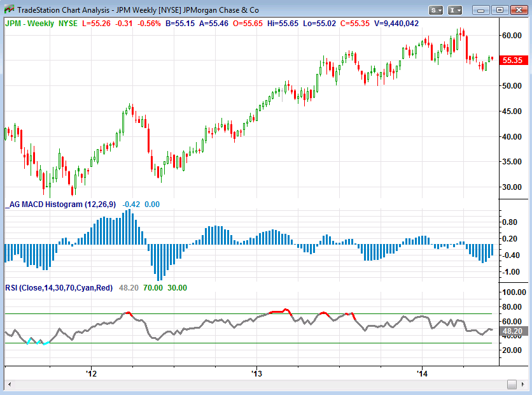Click the -1.00 MACD axis label
The width and height of the screenshot is (532, 395).
[510, 272]
